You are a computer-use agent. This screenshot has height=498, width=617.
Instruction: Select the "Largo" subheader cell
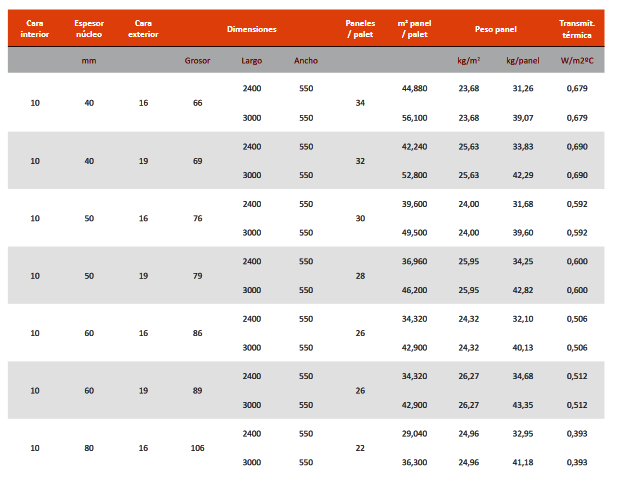(x=252, y=61)
